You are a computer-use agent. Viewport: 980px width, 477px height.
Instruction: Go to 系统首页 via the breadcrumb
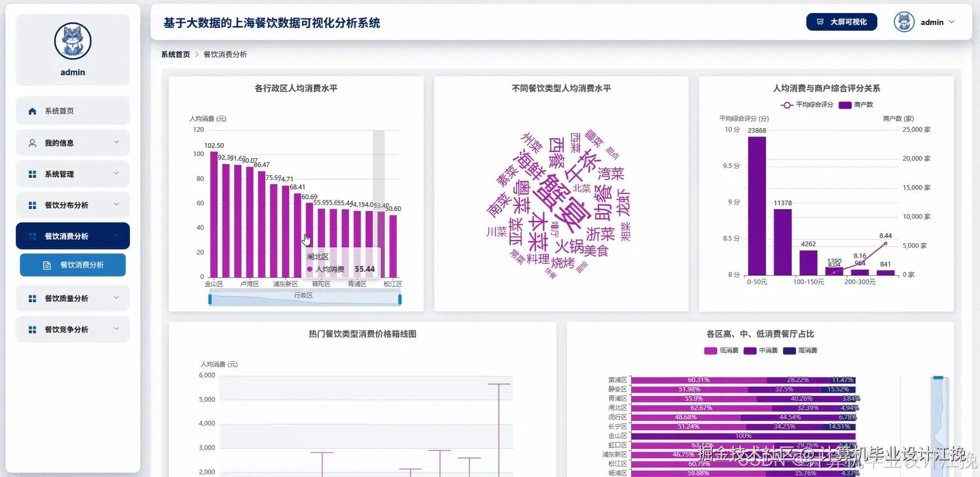[176, 55]
